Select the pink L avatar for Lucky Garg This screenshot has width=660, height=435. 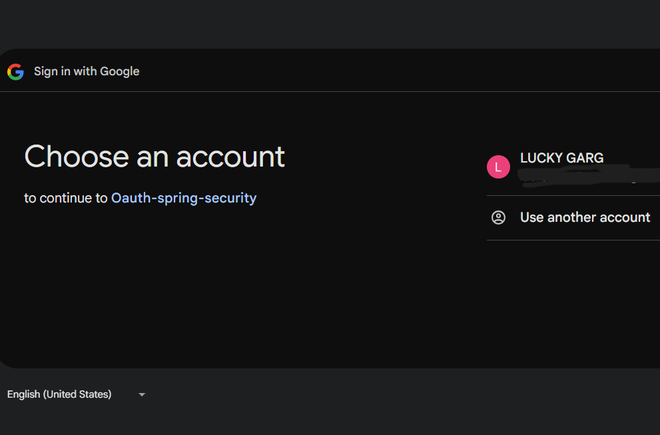click(x=498, y=167)
